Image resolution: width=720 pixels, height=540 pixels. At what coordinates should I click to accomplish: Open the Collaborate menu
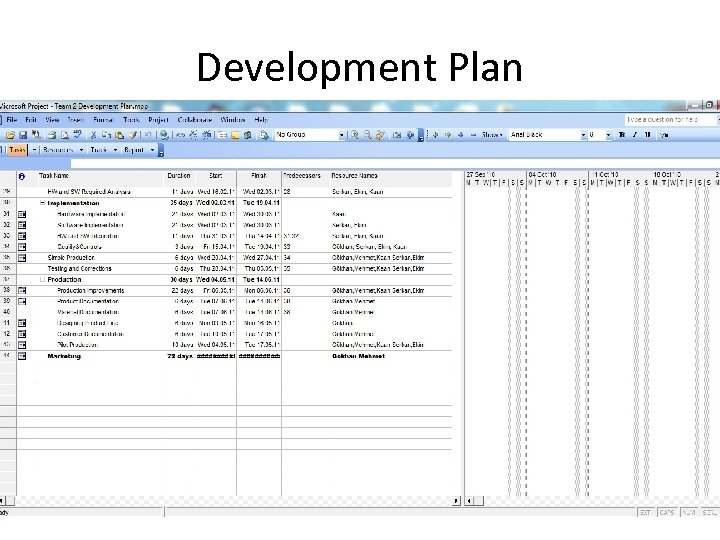tap(195, 120)
